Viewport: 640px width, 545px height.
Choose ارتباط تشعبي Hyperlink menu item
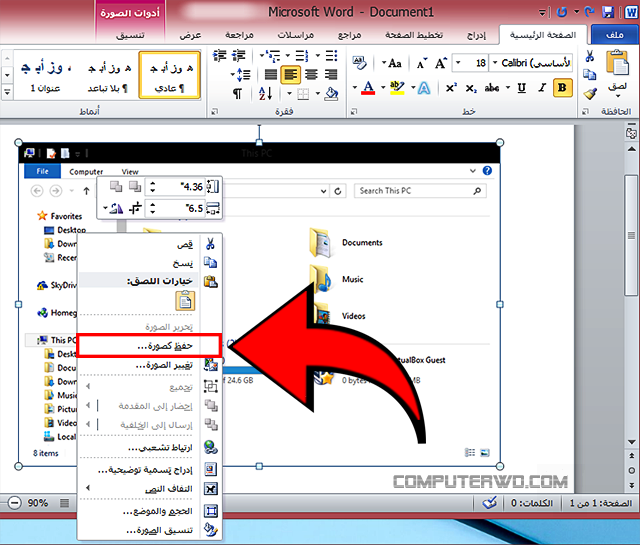149,447
